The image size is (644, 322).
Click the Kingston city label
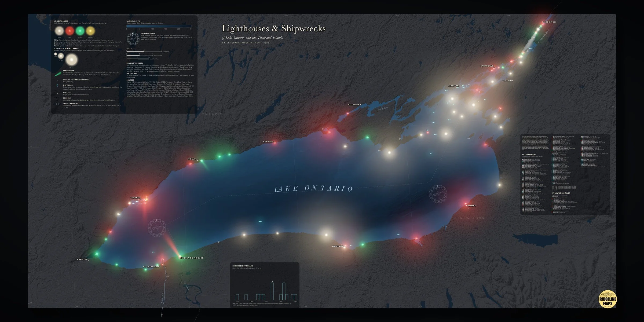453,86
